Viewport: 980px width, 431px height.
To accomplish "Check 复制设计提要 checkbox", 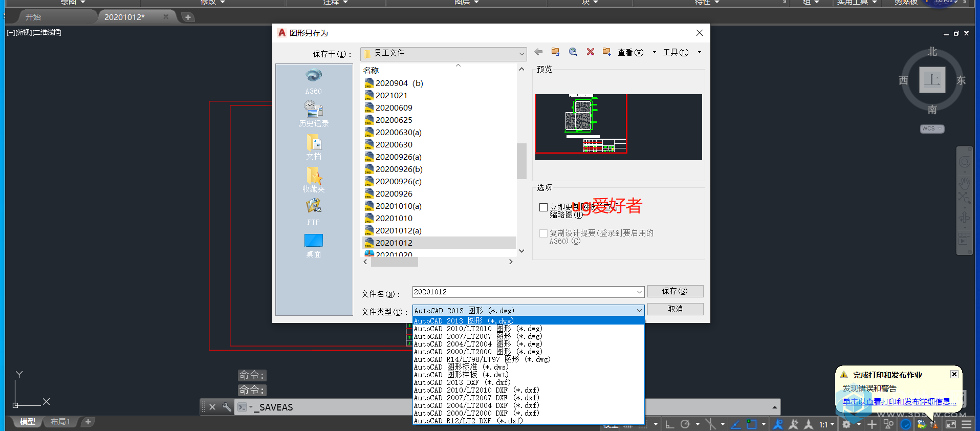I will pyautogui.click(x=543, y=233).
